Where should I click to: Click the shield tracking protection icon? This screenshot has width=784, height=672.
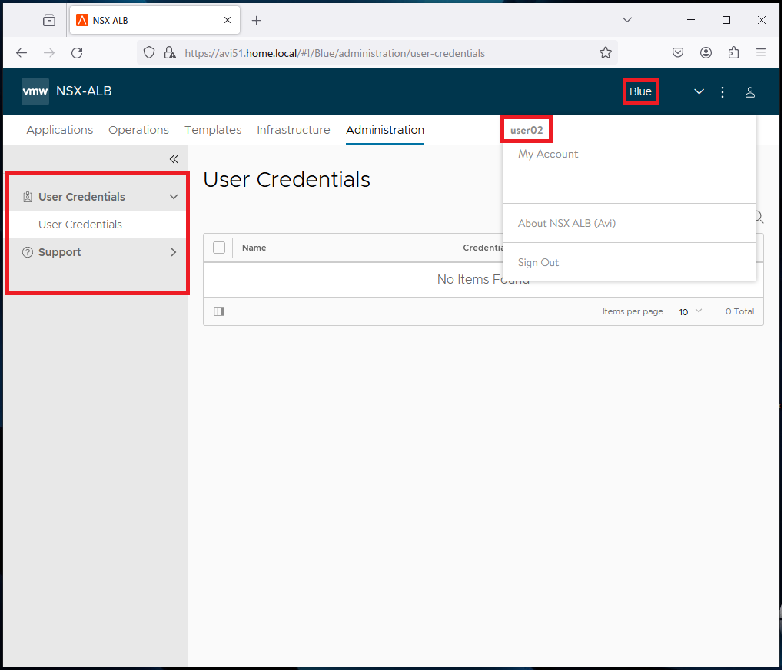(149, 53)
